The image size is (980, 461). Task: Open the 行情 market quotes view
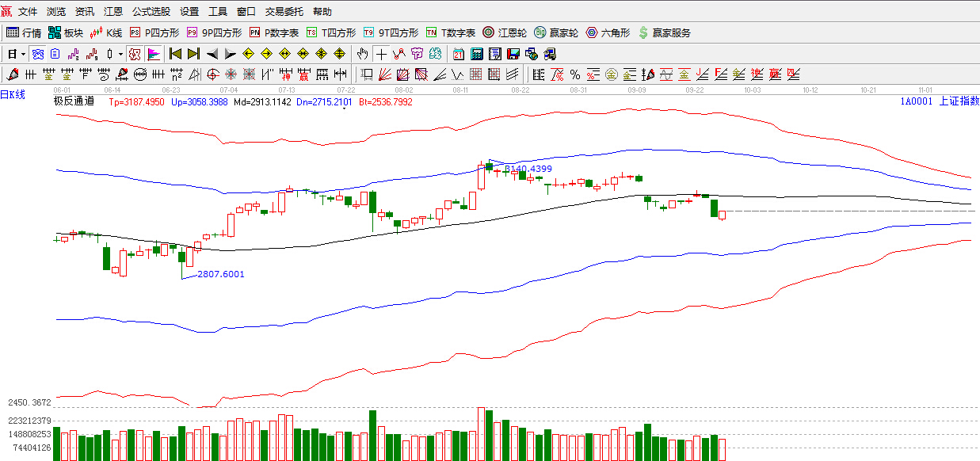point(24,32)
